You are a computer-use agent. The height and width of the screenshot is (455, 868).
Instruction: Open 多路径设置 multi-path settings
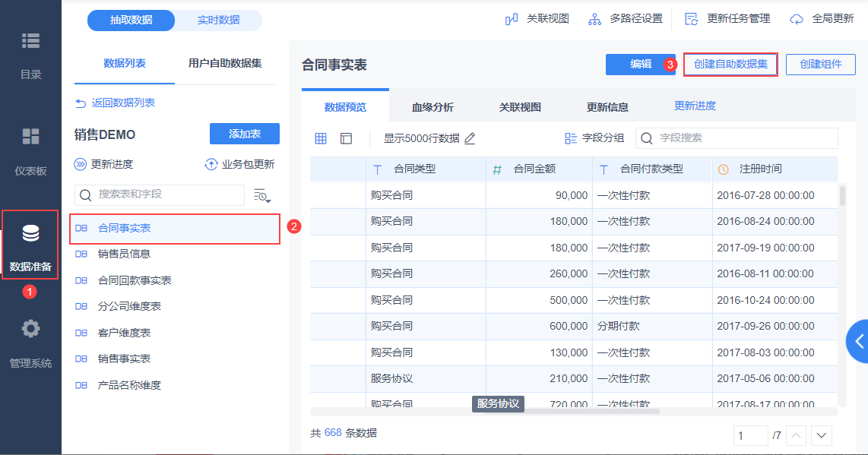pyautogui.click(x=626, y=19)
